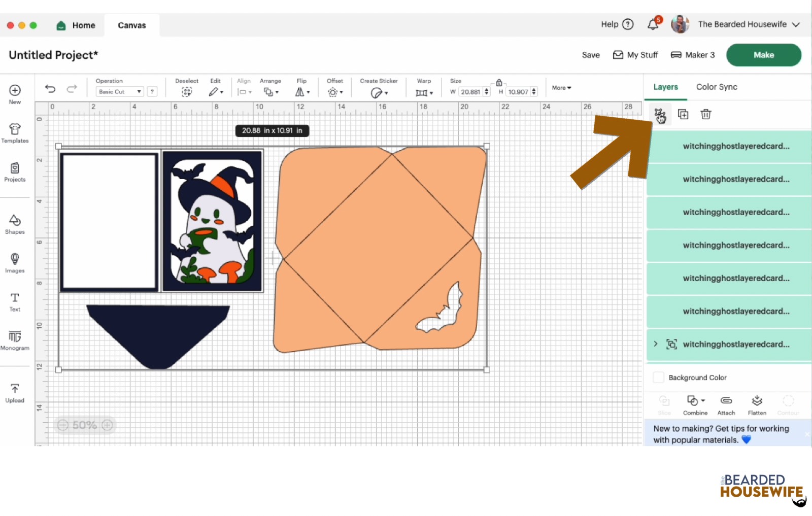Toggle the Background Color checkbox
This screenshot has width=812, height=516.
click(658, 377)
